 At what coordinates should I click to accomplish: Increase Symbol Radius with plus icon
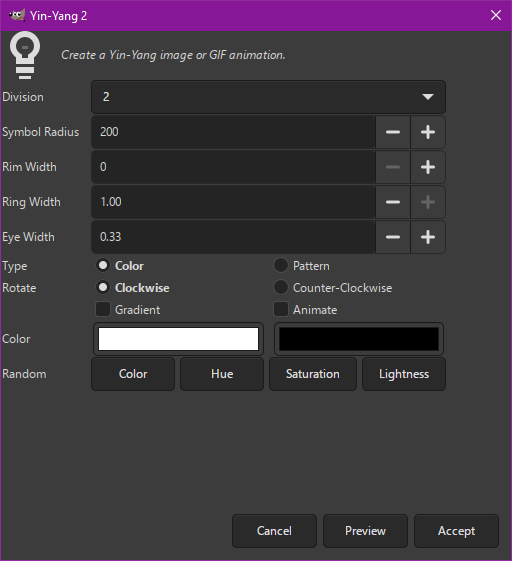point(428,132)
